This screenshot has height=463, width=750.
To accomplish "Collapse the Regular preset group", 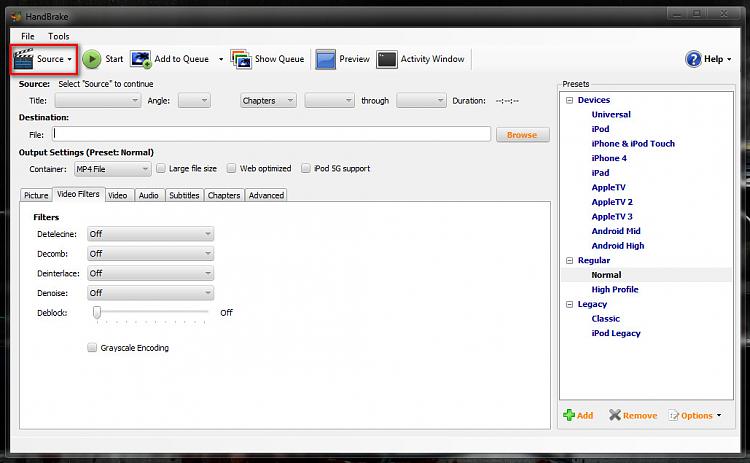I will pyautogui.click(x=569, y=260).
